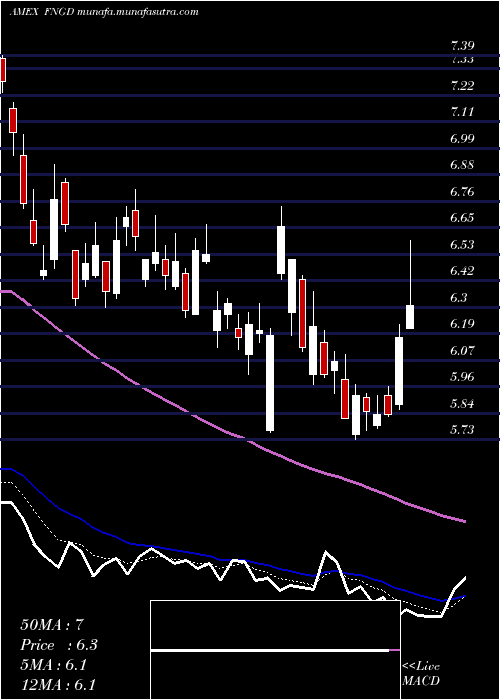Image resolution: width=500 pixels, height=700 pixels.
Task: Select the 6.19 price axis label
Action: (x=462, y=324)
